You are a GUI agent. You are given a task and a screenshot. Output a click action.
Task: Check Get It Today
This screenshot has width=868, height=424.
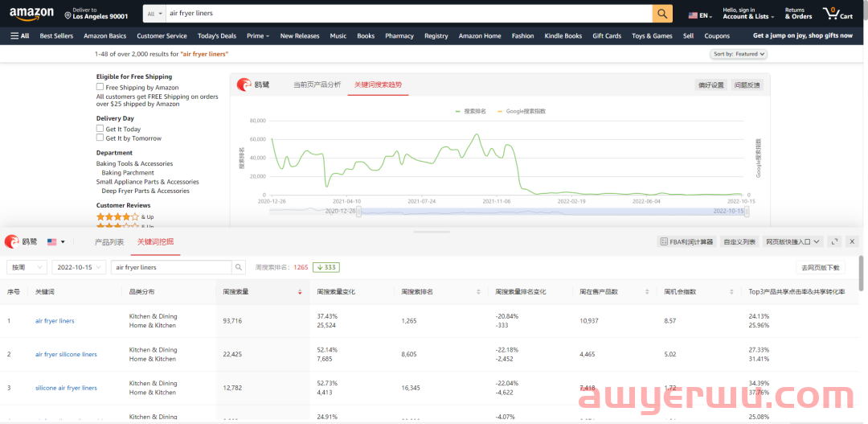point(100,129)
